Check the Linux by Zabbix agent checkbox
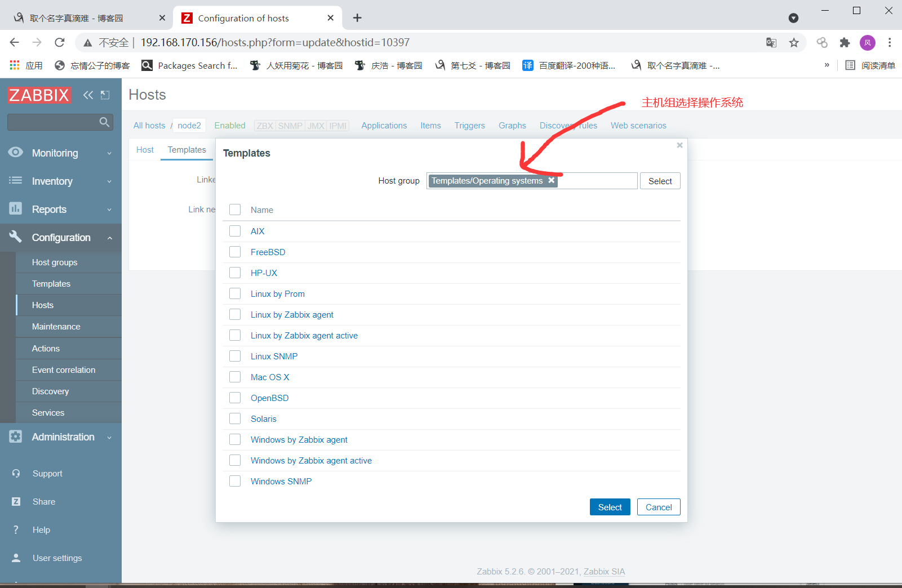902x588 pixels. [x=235, y=314]
